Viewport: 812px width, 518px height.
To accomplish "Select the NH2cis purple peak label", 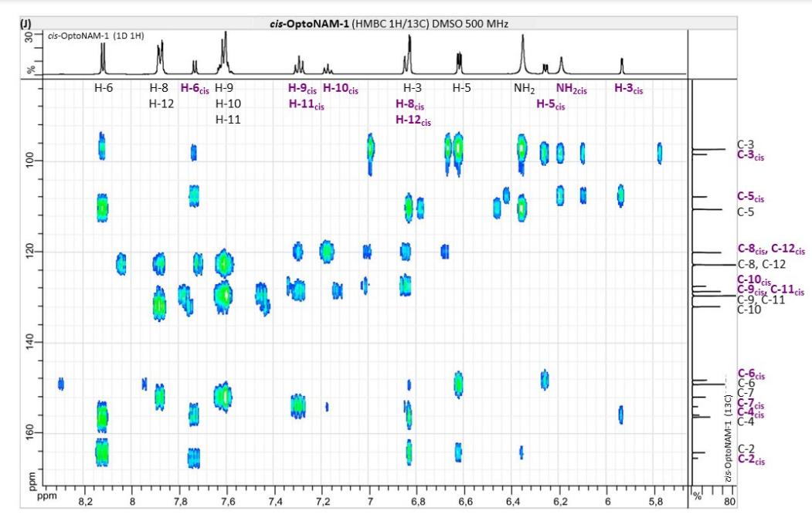I will point(571,90).
